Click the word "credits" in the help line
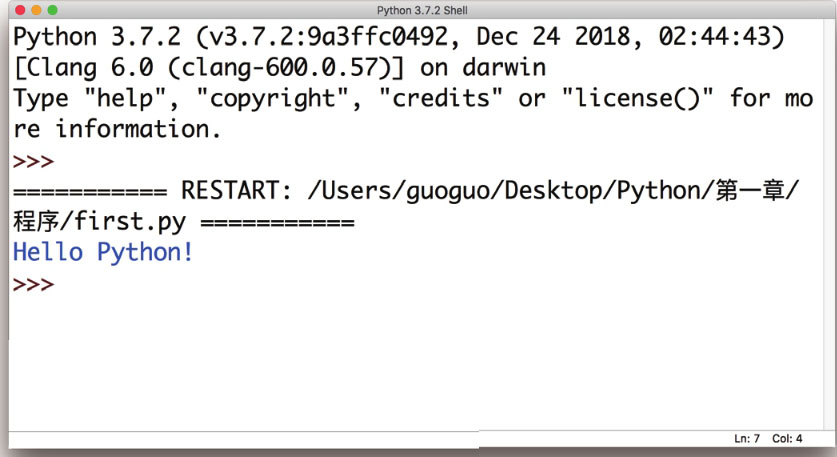 coord(441,98)
